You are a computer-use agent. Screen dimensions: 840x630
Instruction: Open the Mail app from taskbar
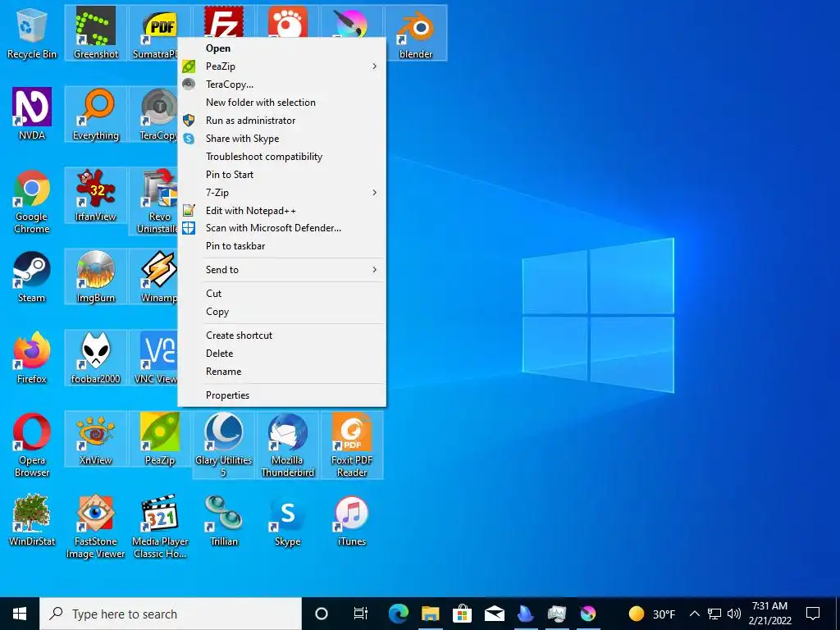[x=494, y=614]
